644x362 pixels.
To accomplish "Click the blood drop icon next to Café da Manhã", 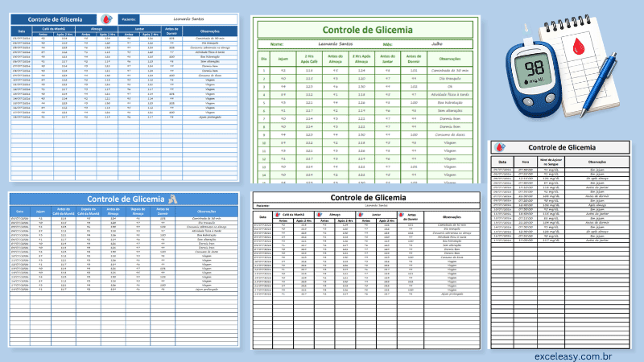I will (277, 215).
